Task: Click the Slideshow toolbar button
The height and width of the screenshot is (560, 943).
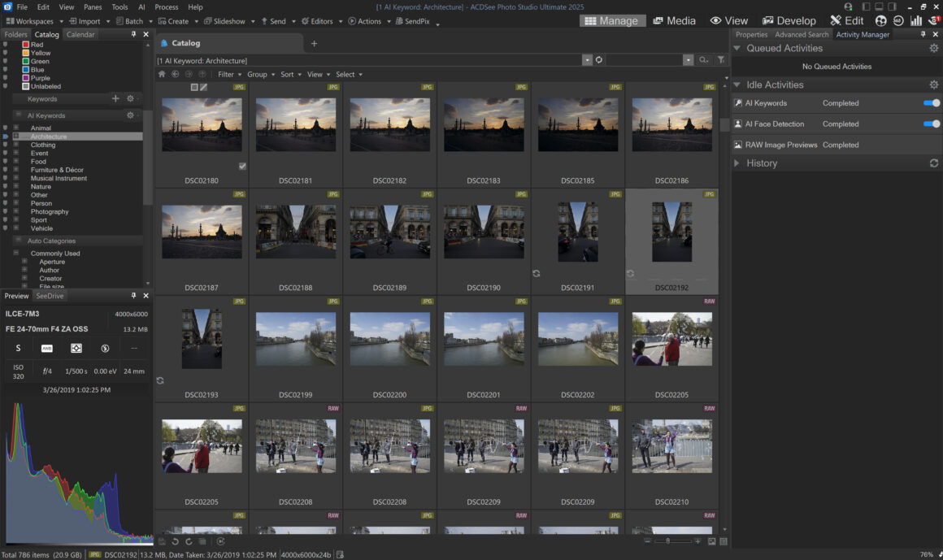Action: point(225,21)
